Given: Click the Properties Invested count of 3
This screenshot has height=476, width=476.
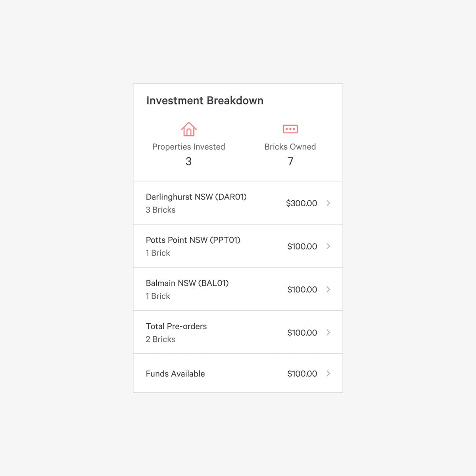Looking at the screenshot, I should [188, 161].
